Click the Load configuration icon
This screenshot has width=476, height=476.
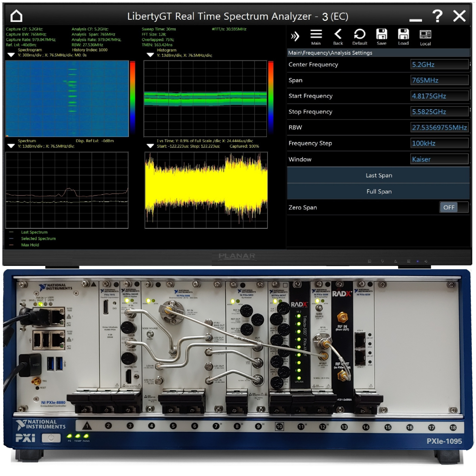[x=403, y=34]
